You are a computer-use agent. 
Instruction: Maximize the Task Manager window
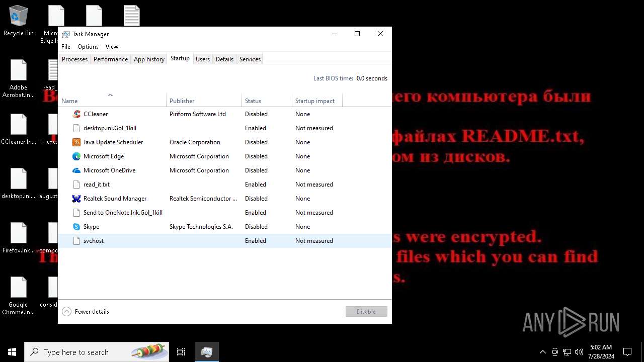(357, 34)
